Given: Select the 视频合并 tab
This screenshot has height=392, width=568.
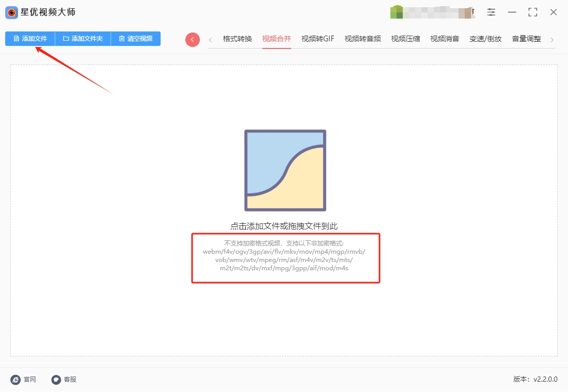Looking at the screenshot, I should [x=276, y=39].
